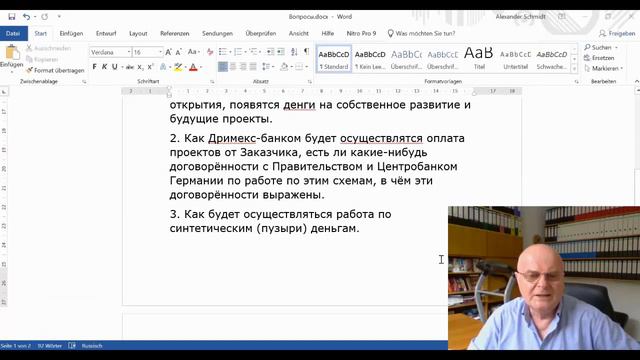Switch to the Überprüfen tab
The width and height of the screenshot is (640, 360).
point(261,33)
